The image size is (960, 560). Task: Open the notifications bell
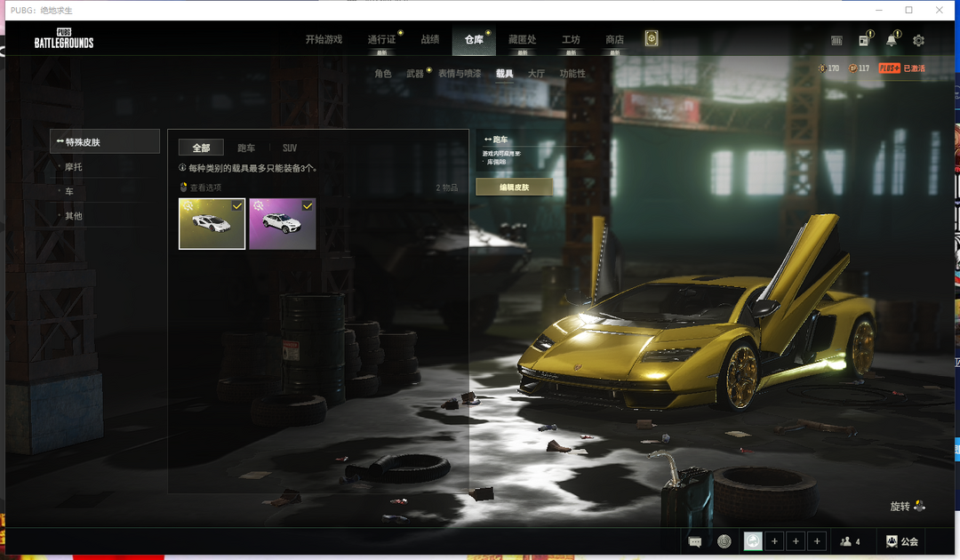892,40
